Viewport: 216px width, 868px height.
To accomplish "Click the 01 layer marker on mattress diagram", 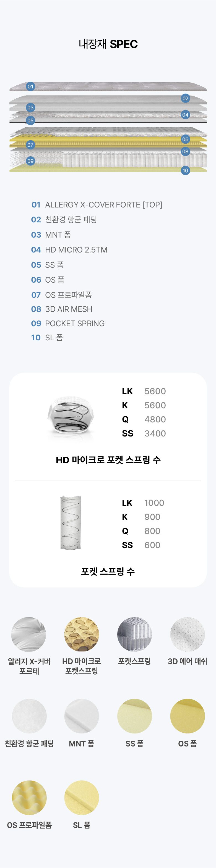I will pyautogui.click(x=30, y=86).
